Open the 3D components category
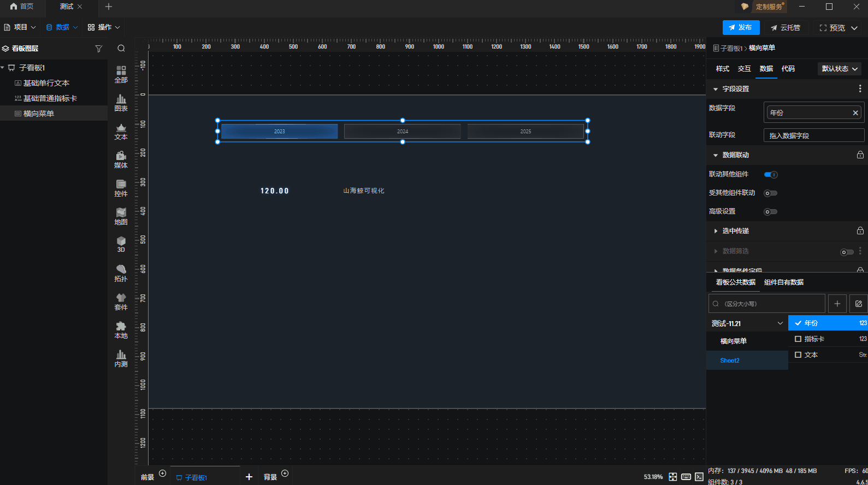Viewport: 868px width, 485px height. (x=121, y=244)
